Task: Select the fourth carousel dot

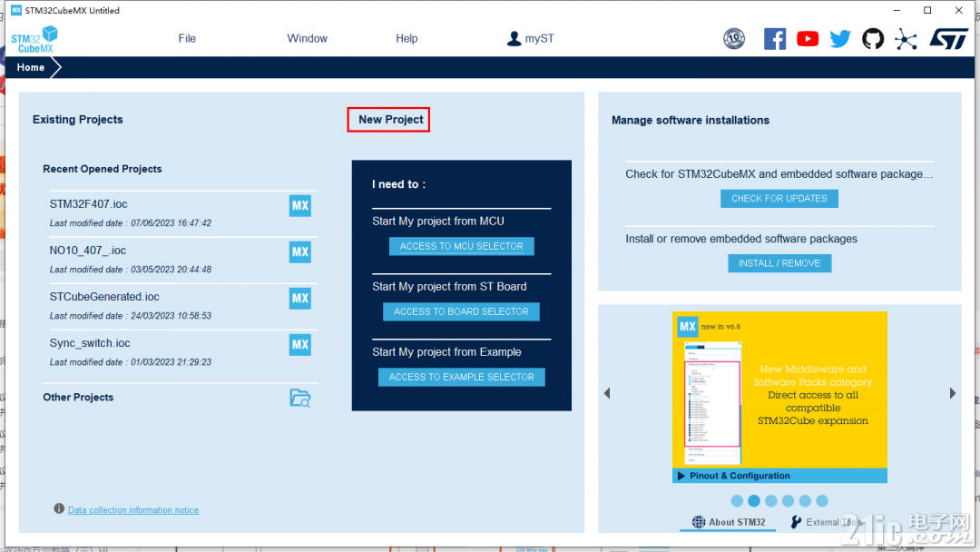Action: coord(789,501)
